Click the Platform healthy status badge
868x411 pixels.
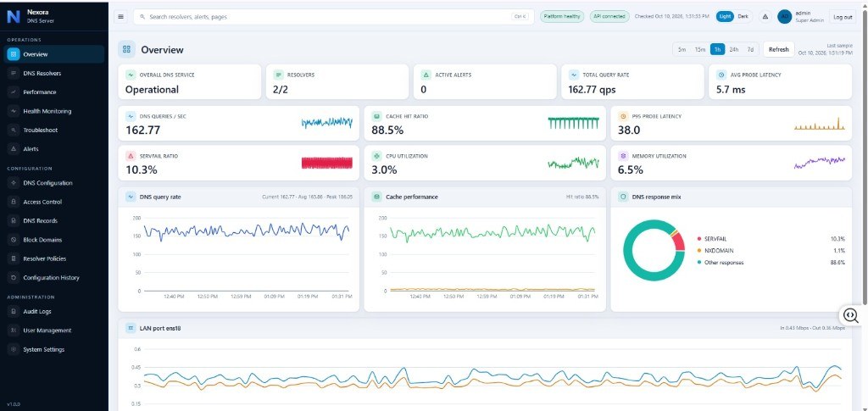click(x=562, y=17)
